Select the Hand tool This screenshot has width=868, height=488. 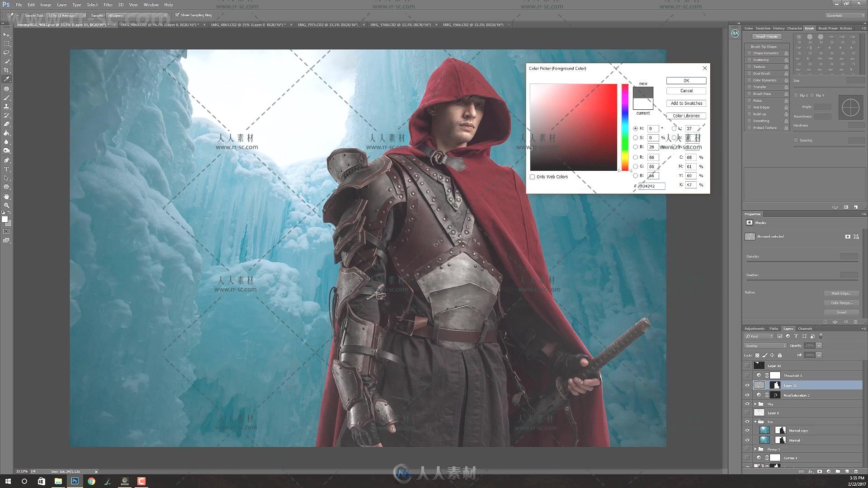coord(6,197)
